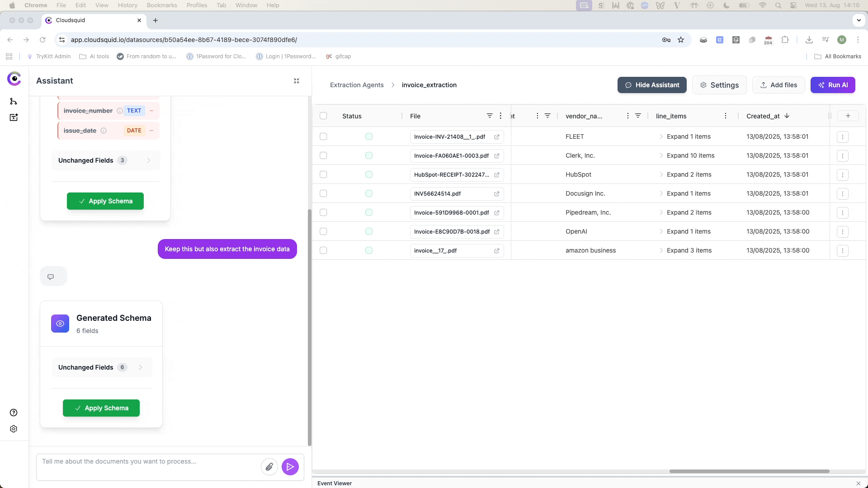Click the horizontal scrollbar below the table

pyautogui.click(x=749, y=471)
